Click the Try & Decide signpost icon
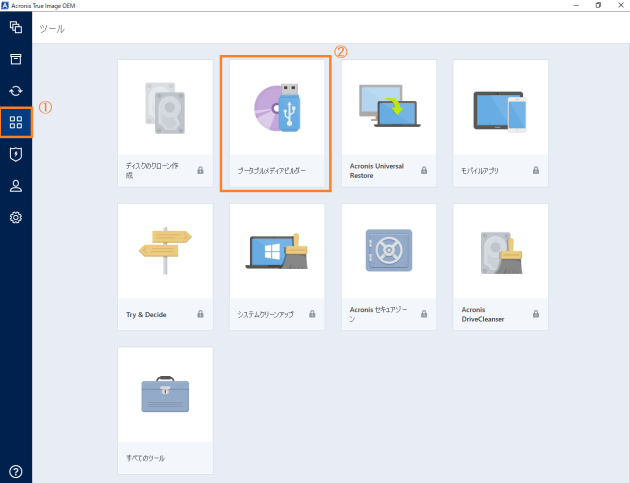630x483 pixels. (165, 251)
